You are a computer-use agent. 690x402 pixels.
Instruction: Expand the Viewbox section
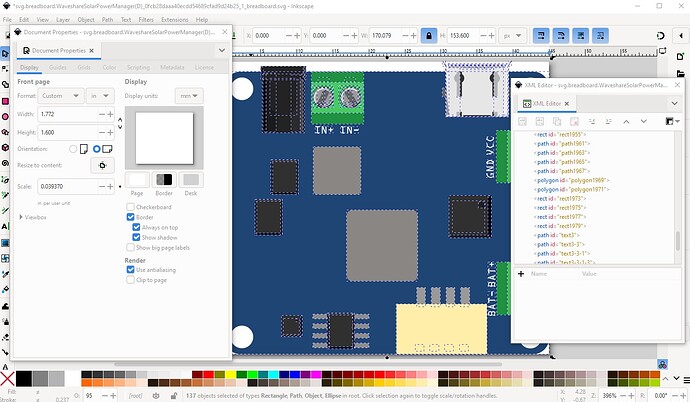21,217
